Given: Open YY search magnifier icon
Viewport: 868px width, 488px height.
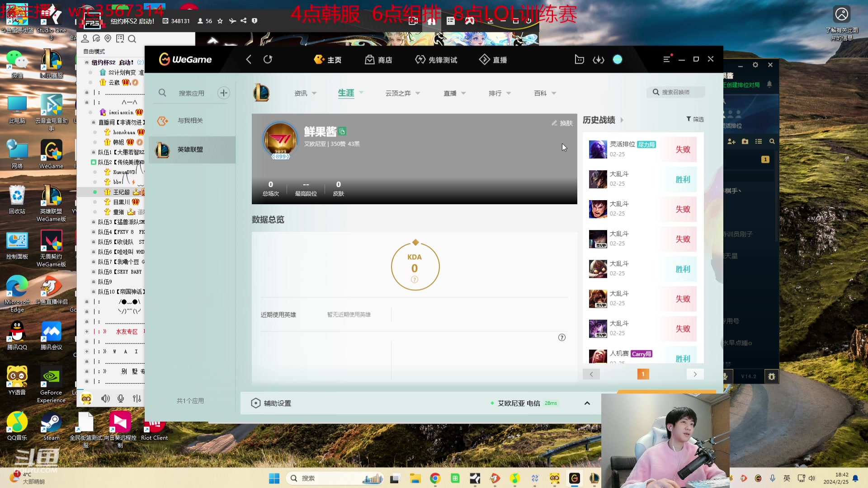Looking at the screenshot, I should coord(132,39).
